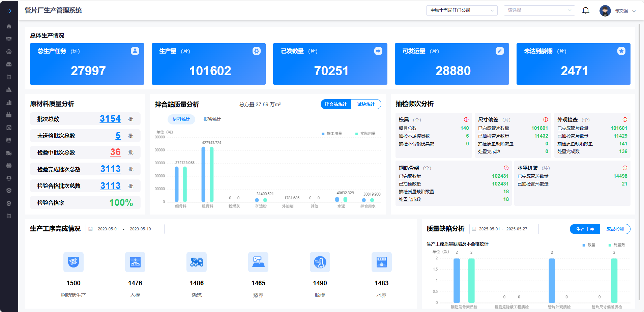Click the 钢筋笼生产 process icon

(74, 262)
